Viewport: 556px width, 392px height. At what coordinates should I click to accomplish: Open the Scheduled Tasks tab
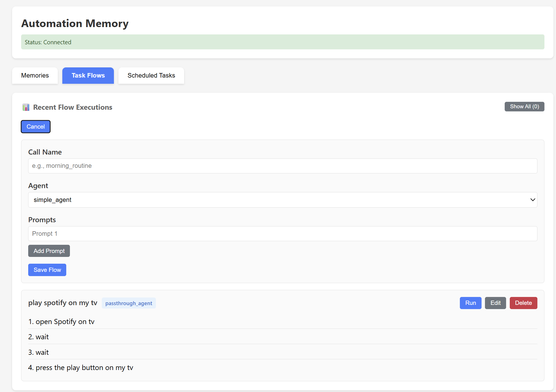click(x=151, y=76)
